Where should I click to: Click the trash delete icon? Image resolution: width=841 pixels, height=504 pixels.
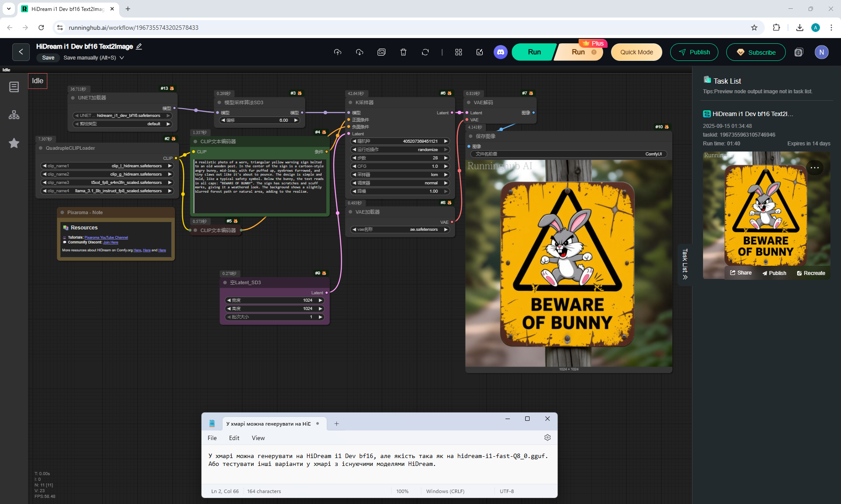tap(403, 52)
